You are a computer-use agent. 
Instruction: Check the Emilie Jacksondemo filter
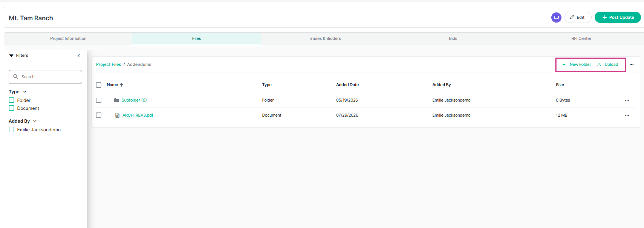coord(12,129)
